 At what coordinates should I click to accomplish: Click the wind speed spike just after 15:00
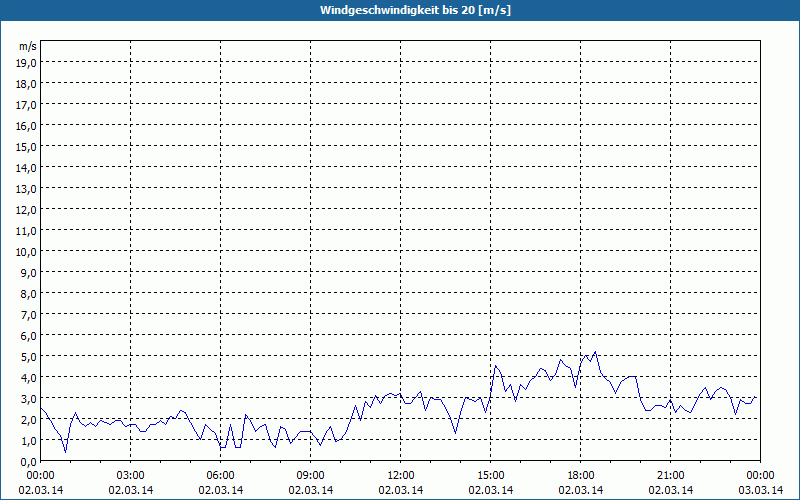pos(494,366)
